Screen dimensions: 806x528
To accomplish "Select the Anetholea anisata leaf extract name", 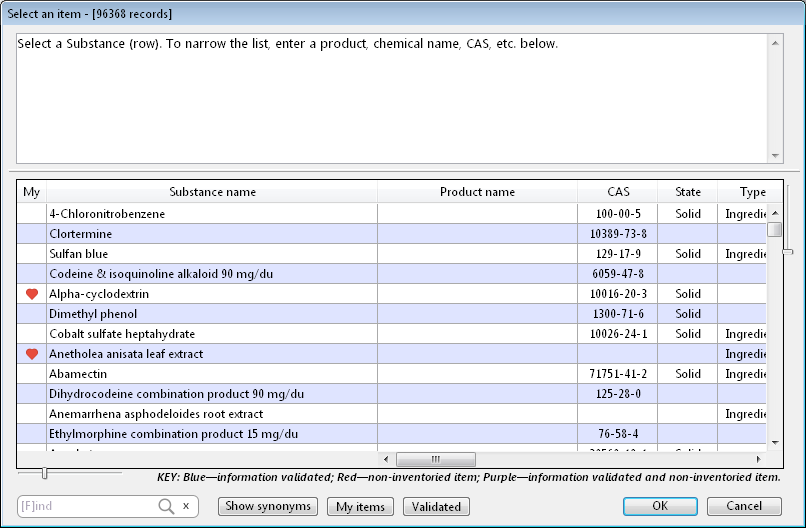I will [x=126, y=354].
